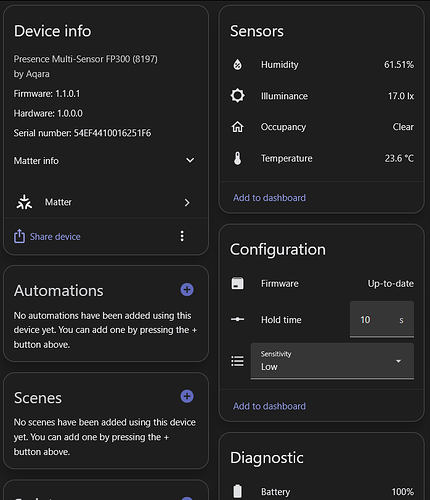Open the Occupancy sensor Clear state
Image resolution: width=430 pixels, height=500 pixels.
[322, 127]
